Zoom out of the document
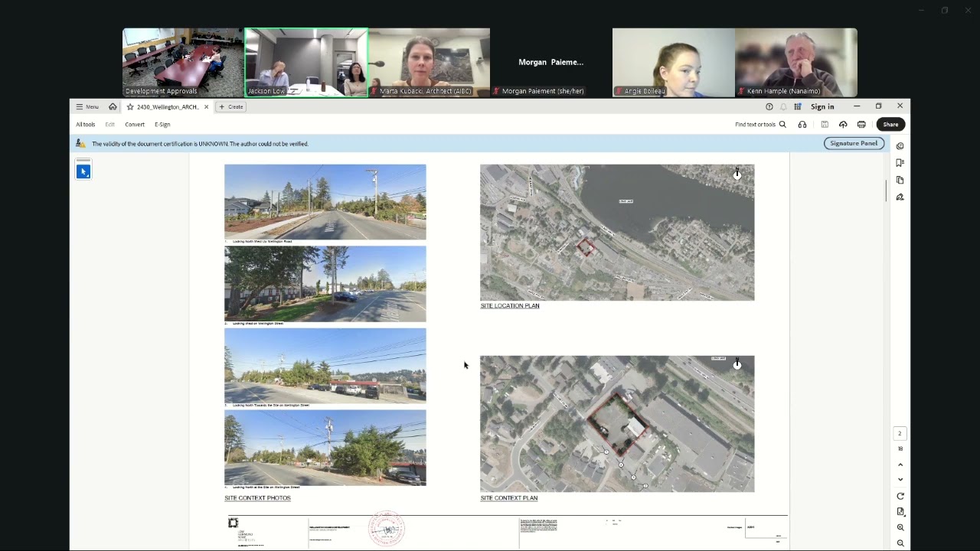Viewport: 980px width, 551px height. click(x=900, y=543)
